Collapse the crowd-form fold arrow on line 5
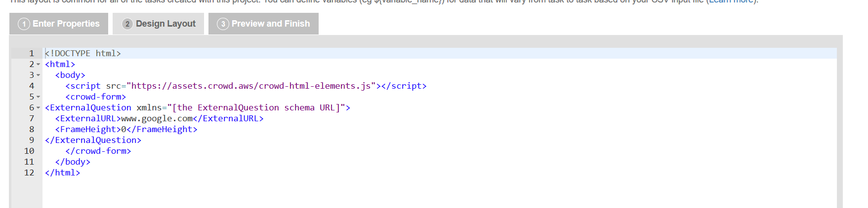Image resolution: width=868 pixels, height=208 pixels. [39, 97]
